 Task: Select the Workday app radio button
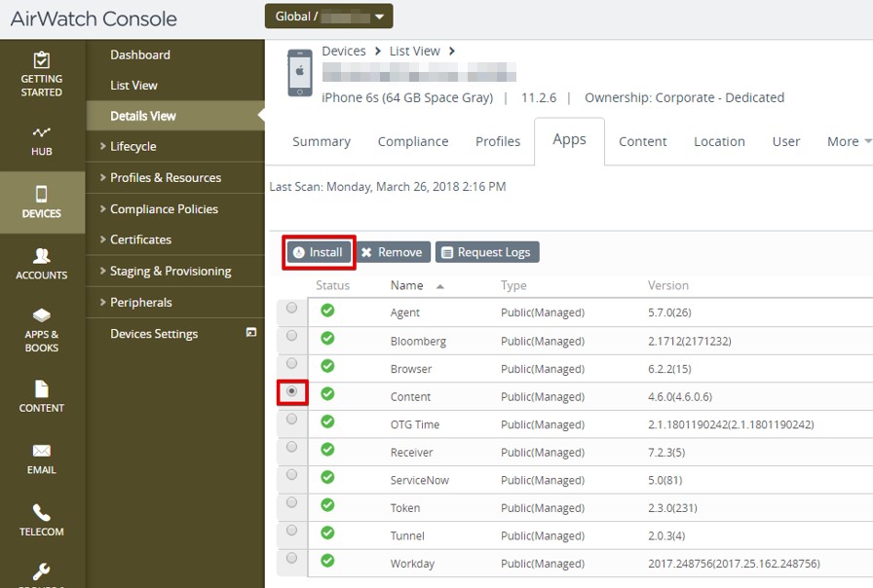pyautogui.click(x=291, y=559)
